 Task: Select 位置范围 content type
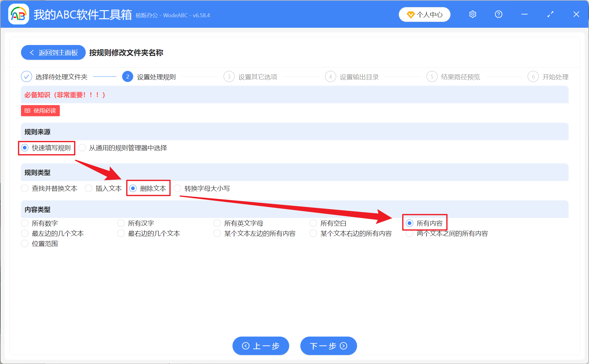(24, 243)
